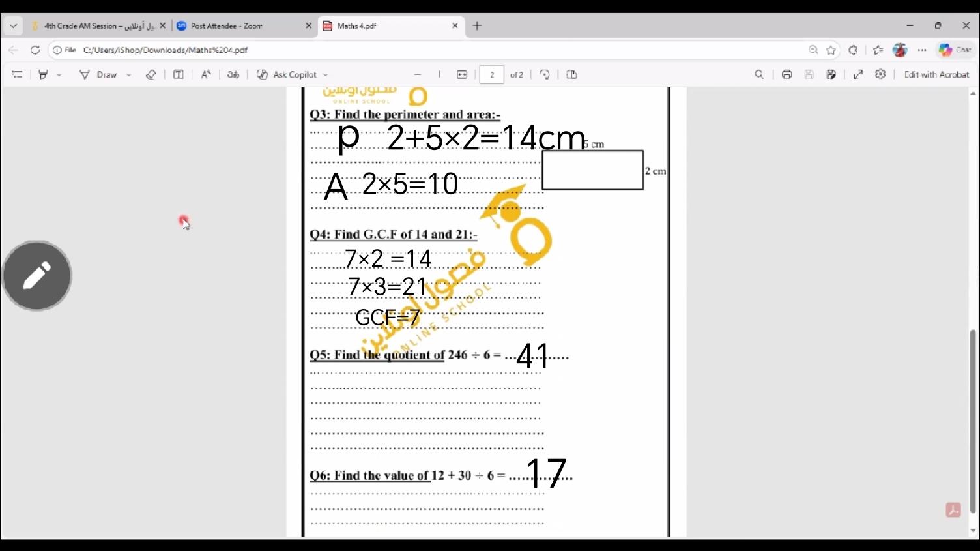980x551 pixels.
Task: Click the floating pencil annotation button
Action: coord(36,276)
